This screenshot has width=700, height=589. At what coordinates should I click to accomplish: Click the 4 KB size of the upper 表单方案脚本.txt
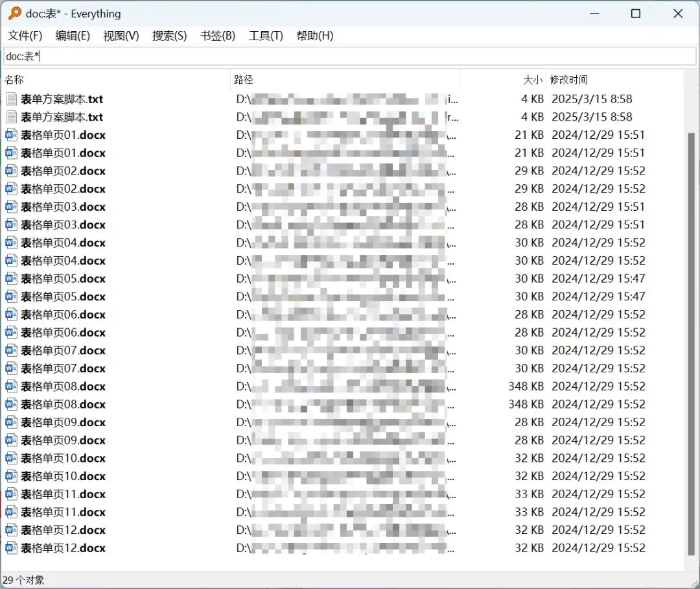[532, 99]
